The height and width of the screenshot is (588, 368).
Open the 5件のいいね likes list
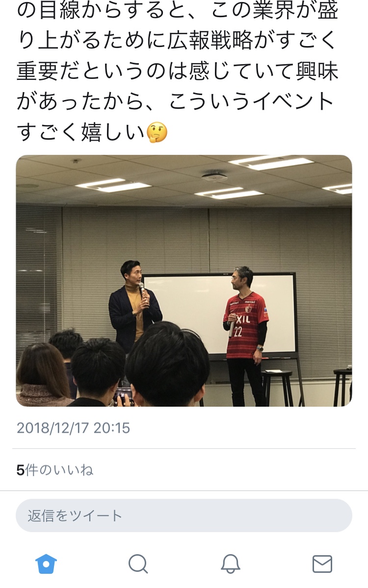tap(55, 470)
